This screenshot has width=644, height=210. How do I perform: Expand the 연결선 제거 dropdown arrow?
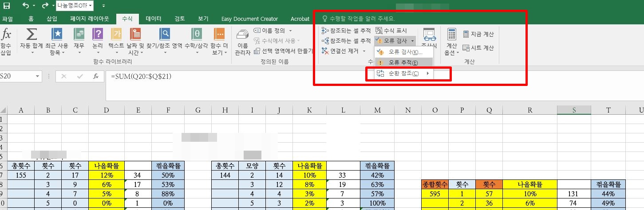pos(364,51)
